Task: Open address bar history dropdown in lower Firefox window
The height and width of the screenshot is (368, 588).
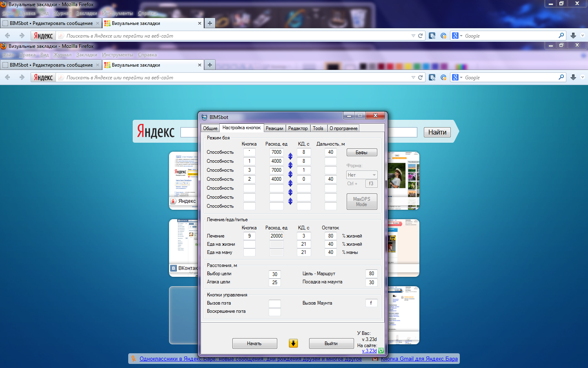Action: (x=413, y=77)
